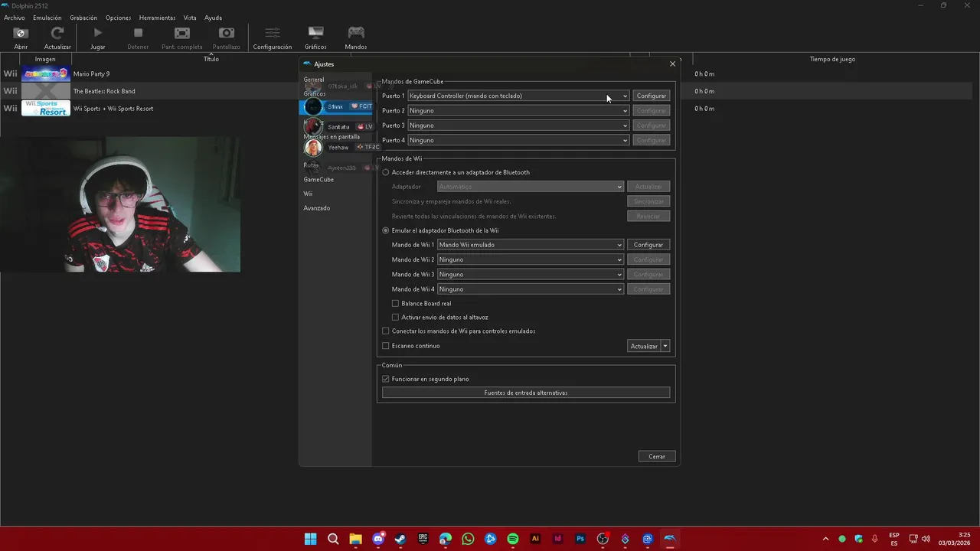Image resolution: width=980 pixels, height=551 pixels.
Task: Open Windows taskbar search
Action: coord(333,539)
